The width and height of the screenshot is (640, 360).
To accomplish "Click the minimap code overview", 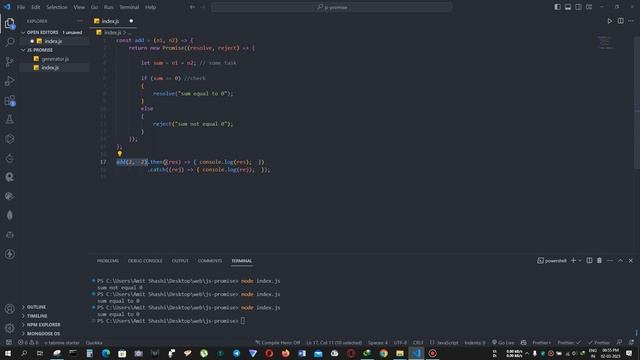I will pyautogui.click(x=605, y=42).
